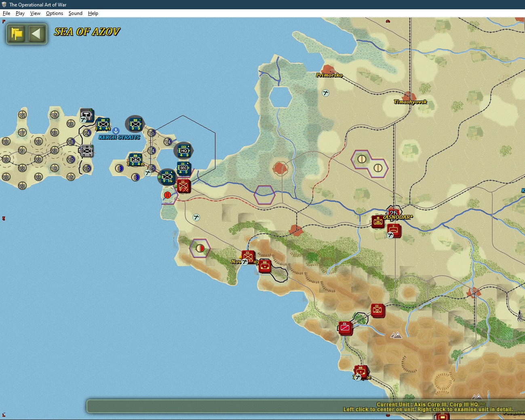Click the mountain peak icon
525x420 pixels.
click(x=396, y=335)
